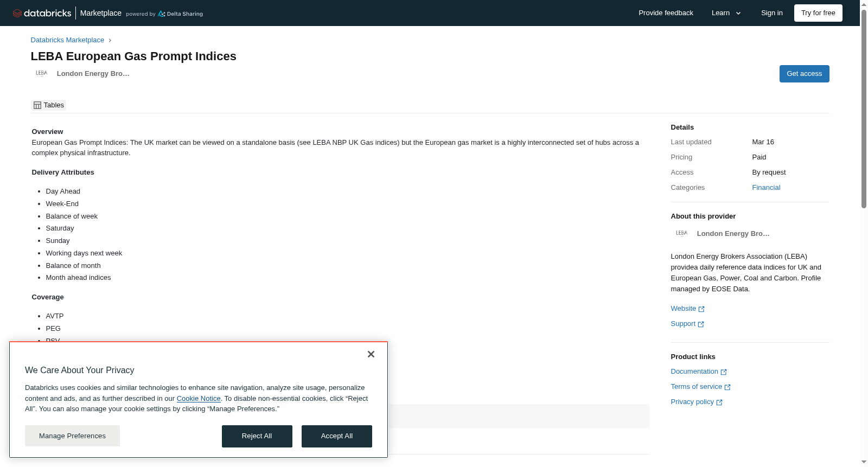Click the By request access value
Viewport: 868px width, 467px height.
(769, 172)
